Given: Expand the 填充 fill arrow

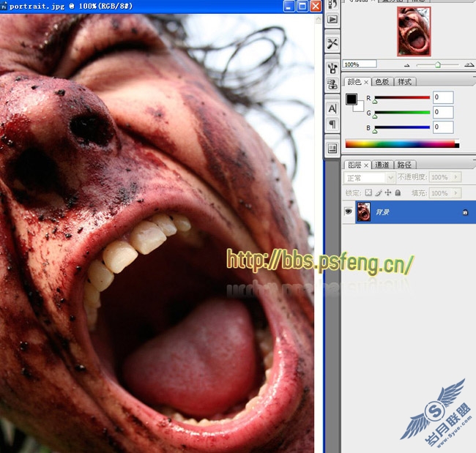Looking at the screenshot, I should coord(456,193).
